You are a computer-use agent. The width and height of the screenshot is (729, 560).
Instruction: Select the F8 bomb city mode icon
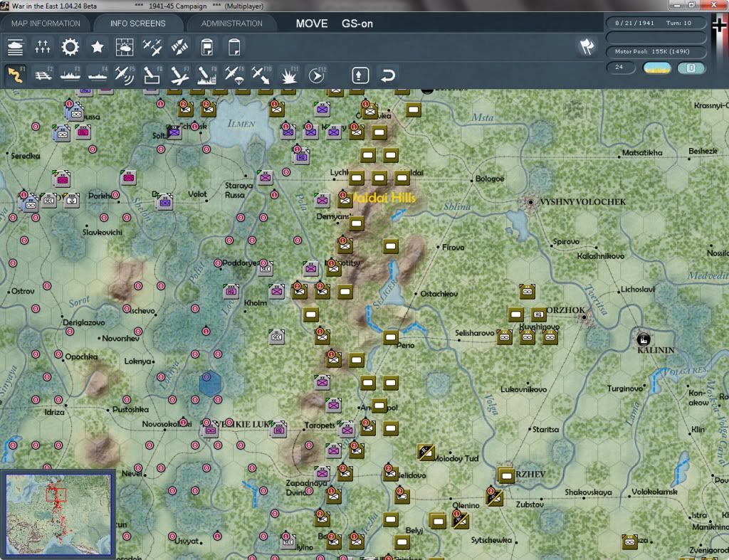click(207, 75)
